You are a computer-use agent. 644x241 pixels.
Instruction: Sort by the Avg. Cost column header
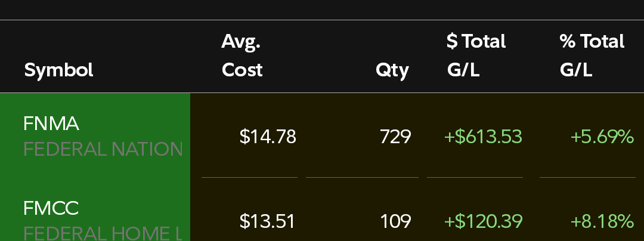pyautogui.click(x=242, y=56)
